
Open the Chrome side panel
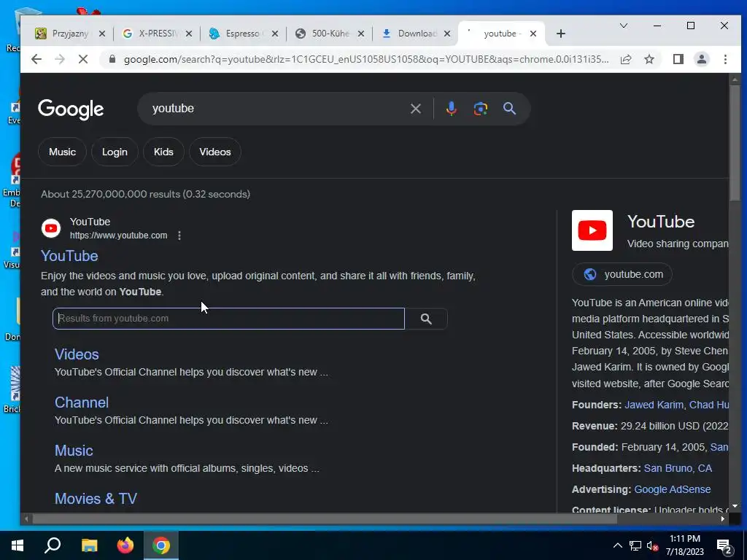pos(678,59)
